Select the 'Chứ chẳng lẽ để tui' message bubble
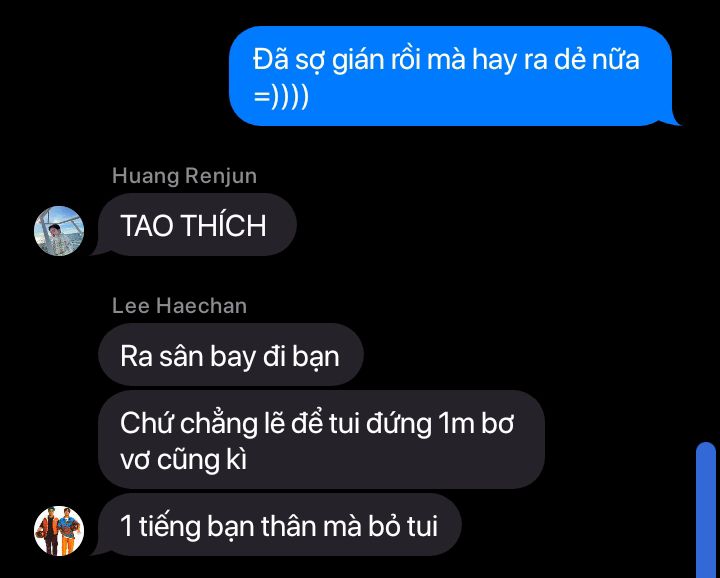This screenshot has width=720, height=578. (321, 440)
